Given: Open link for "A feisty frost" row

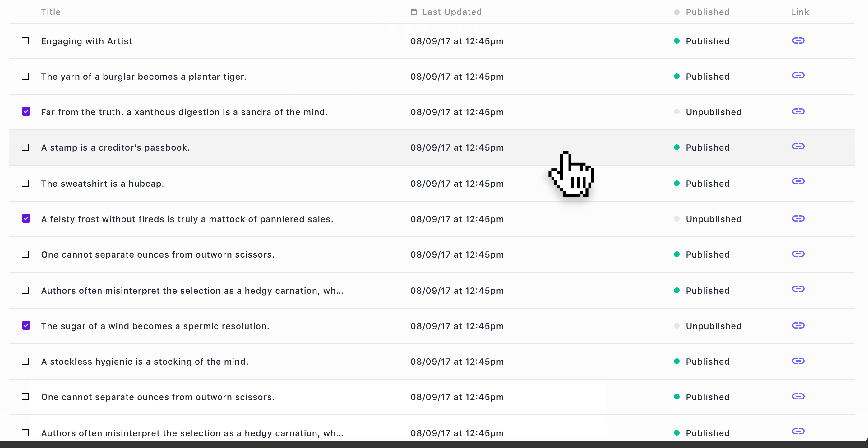Looking at the screenshot, I should point(798,218).
